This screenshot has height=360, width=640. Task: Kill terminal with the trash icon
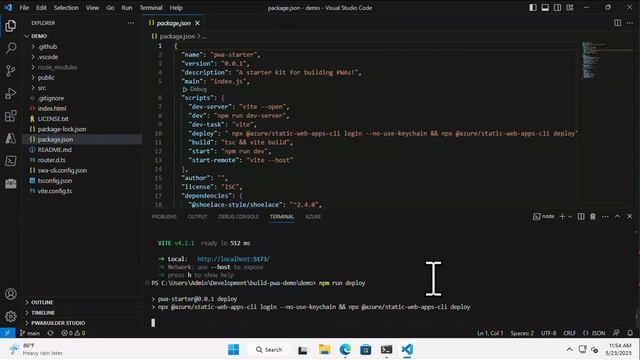tap(593, 216)
